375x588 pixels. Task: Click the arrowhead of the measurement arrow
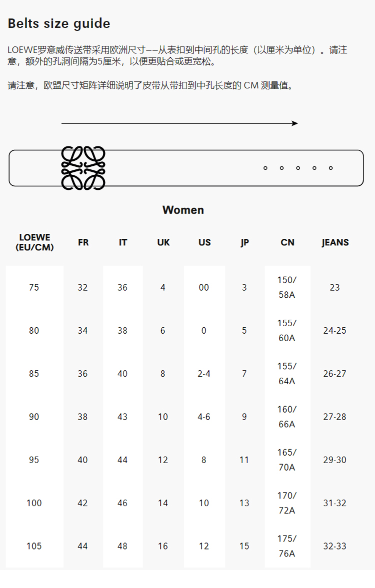(x=295, y=123)
